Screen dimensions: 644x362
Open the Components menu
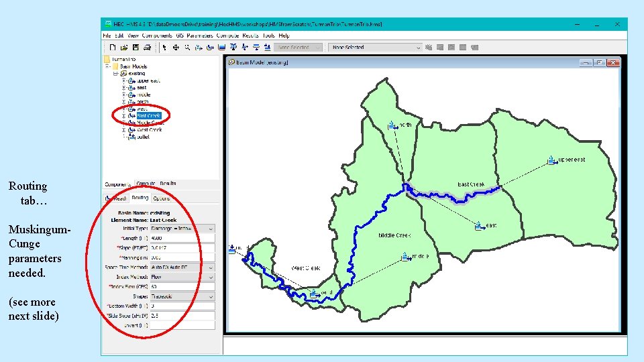click(157, 36)
